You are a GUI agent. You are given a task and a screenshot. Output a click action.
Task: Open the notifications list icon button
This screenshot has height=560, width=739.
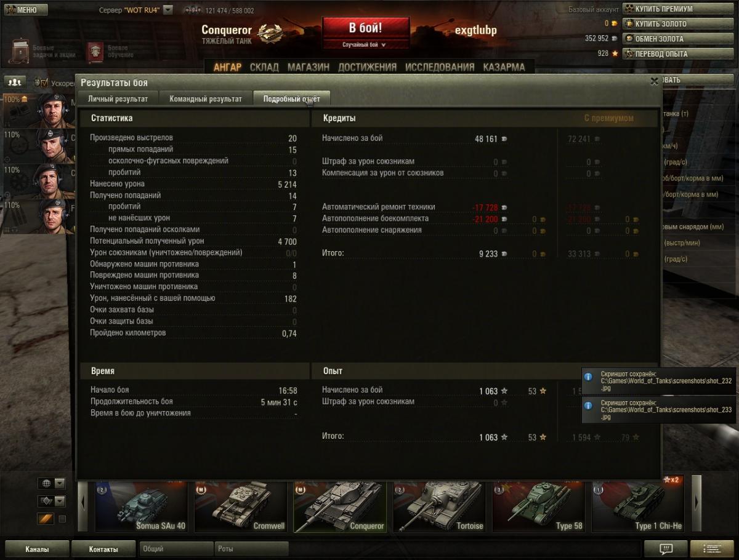tap(712, 549)
